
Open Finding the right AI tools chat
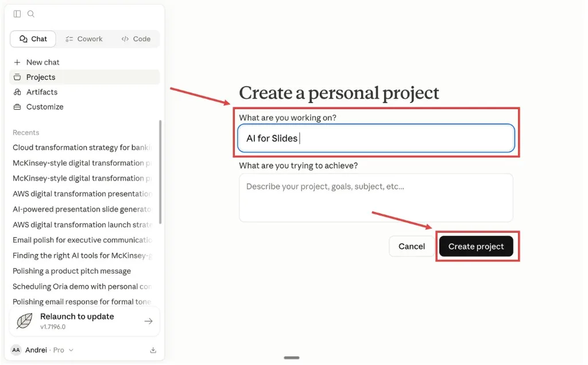point(82,255)
